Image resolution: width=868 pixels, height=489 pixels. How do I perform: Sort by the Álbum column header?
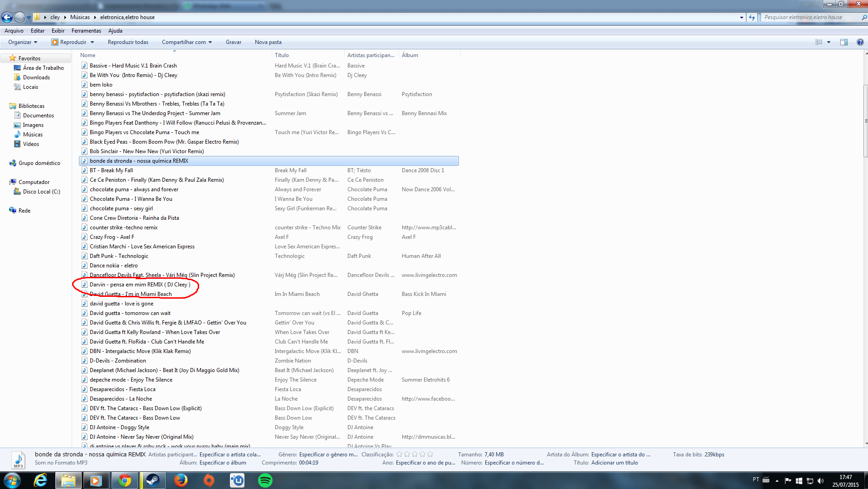(x=429, y=55)
